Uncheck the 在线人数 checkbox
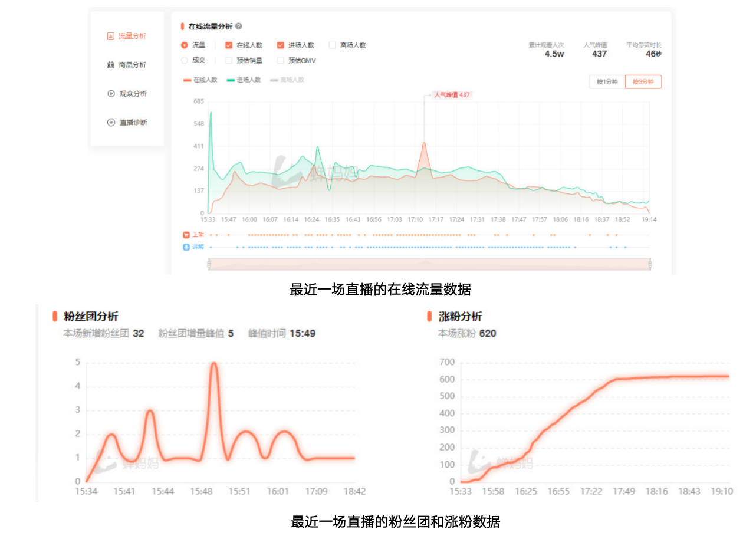Screen dimensions: 756x539 coord(229,45)
